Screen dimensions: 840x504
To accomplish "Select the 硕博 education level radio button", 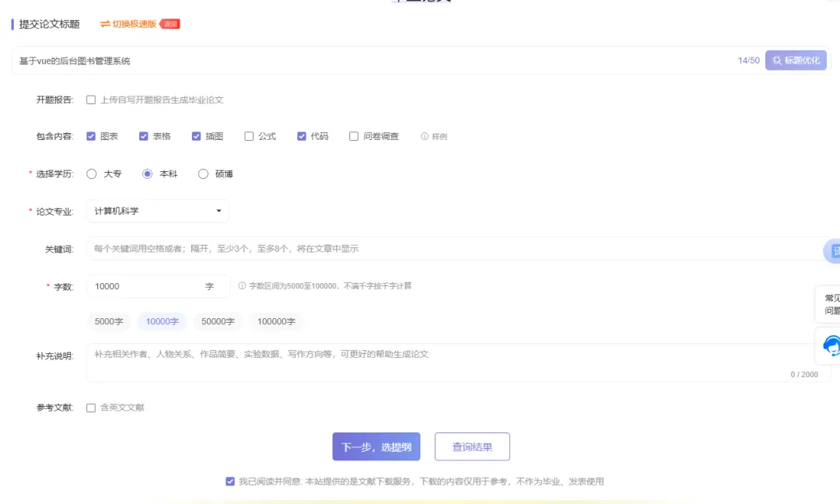I will tap(203, 173).
